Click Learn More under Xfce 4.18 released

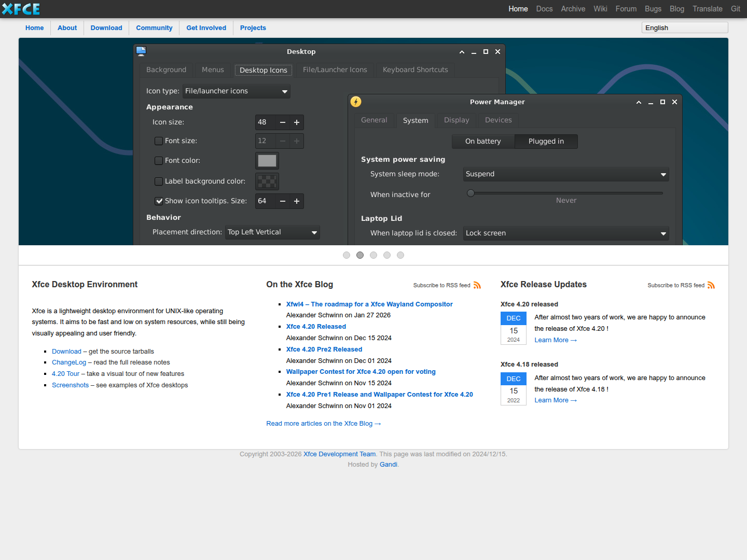click(556, 400)
